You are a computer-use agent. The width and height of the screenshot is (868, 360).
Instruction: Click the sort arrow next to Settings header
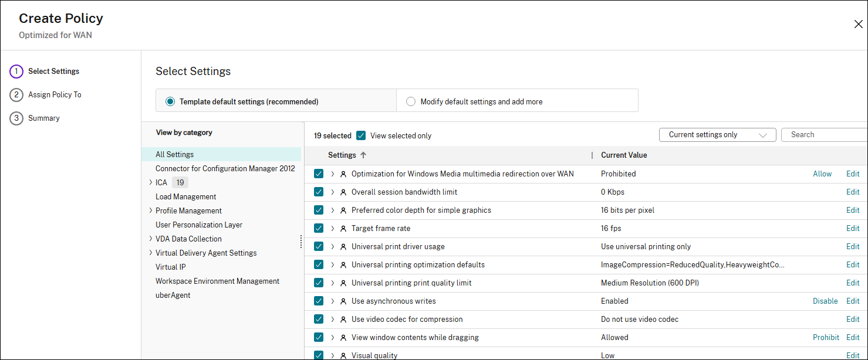pos(363,155)
